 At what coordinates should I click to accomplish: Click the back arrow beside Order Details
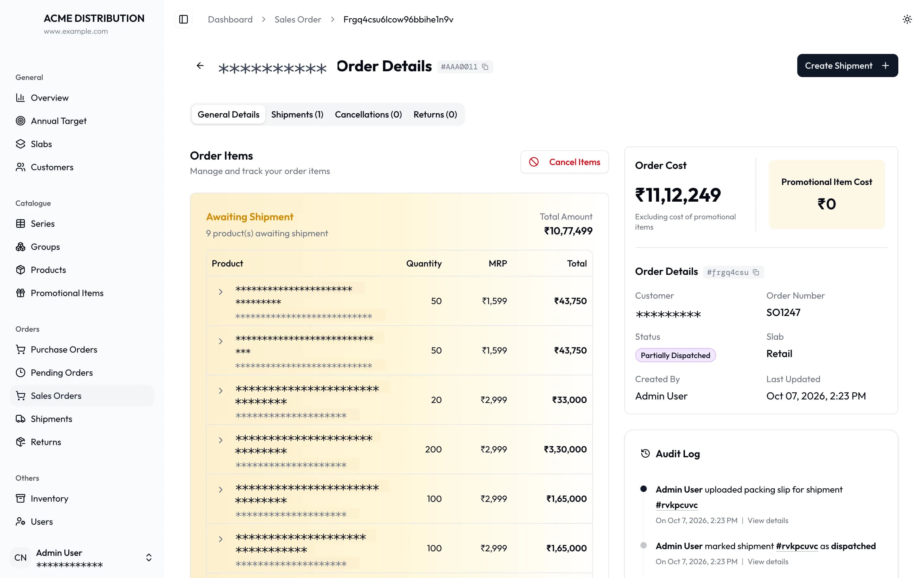200,66
